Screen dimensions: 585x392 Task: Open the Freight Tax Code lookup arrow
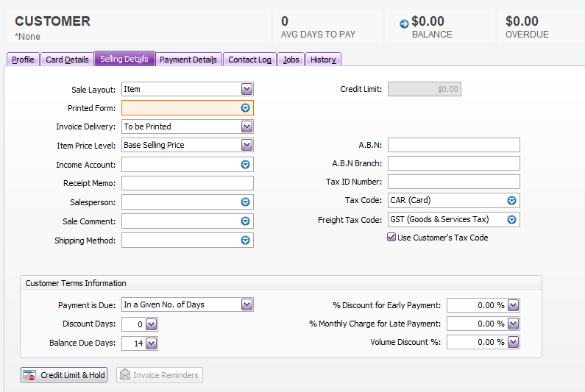point(512,219)
